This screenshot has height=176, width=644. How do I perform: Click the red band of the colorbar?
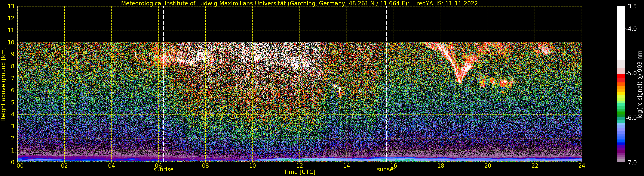(x=621, y=78)
